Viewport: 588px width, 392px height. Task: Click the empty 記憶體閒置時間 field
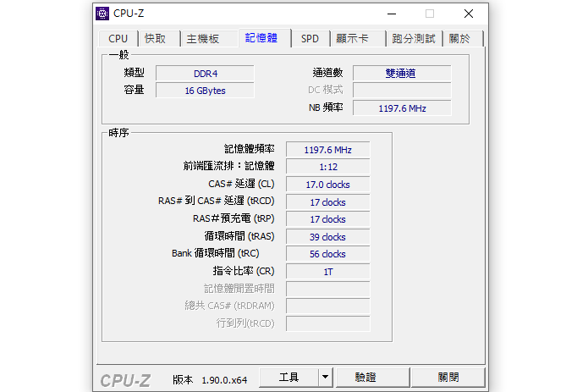[x=327, y=290]
